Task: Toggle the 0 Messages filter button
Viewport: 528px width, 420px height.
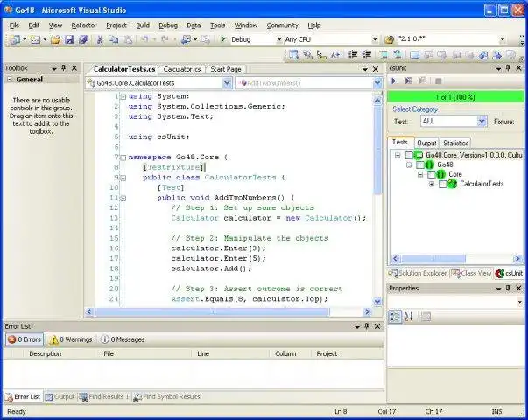Action: pyautogui.click(x=123, y=339)
